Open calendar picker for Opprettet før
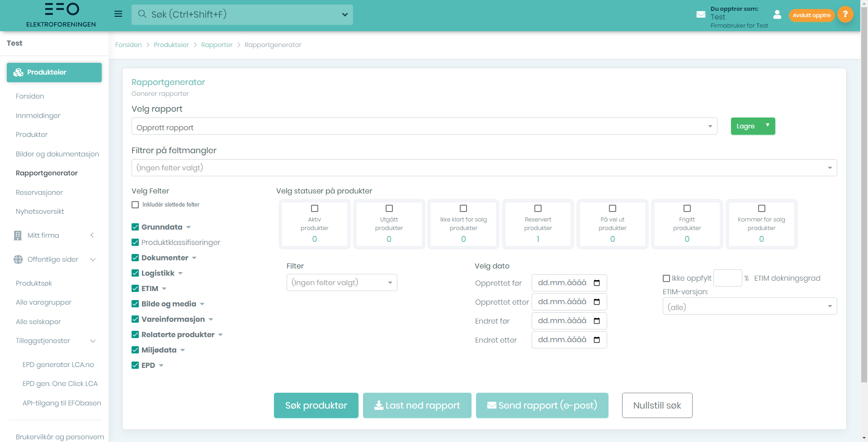 pos(597,283)
